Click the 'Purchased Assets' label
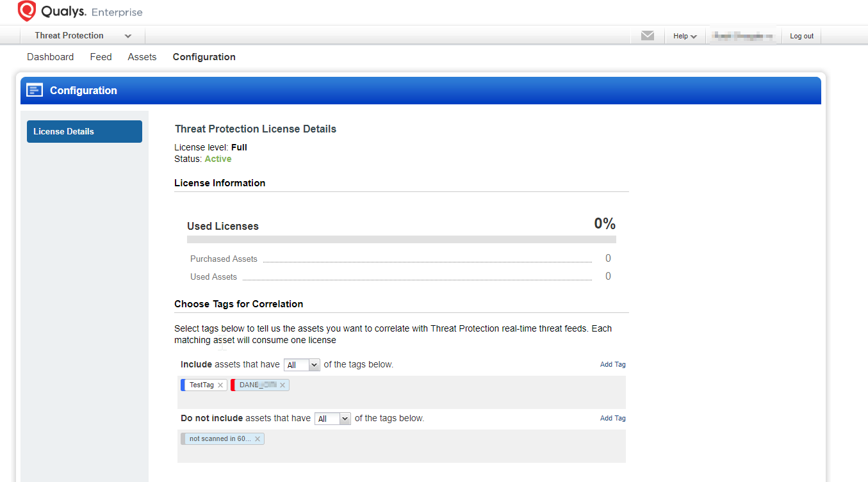The image size is (868, 482). (x=224, y=259)
